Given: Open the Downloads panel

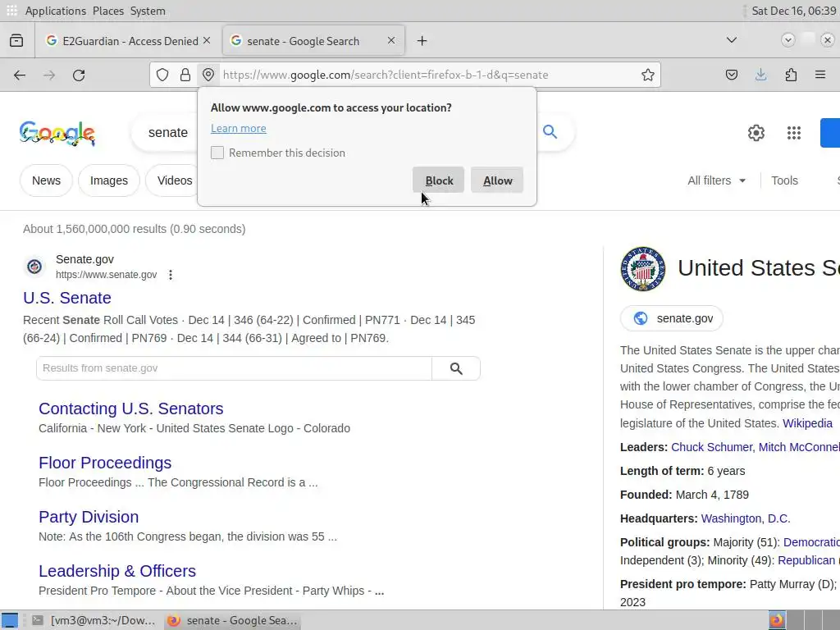Looking at the screenshot, I should pyautogui.click(x=760, y=75).
